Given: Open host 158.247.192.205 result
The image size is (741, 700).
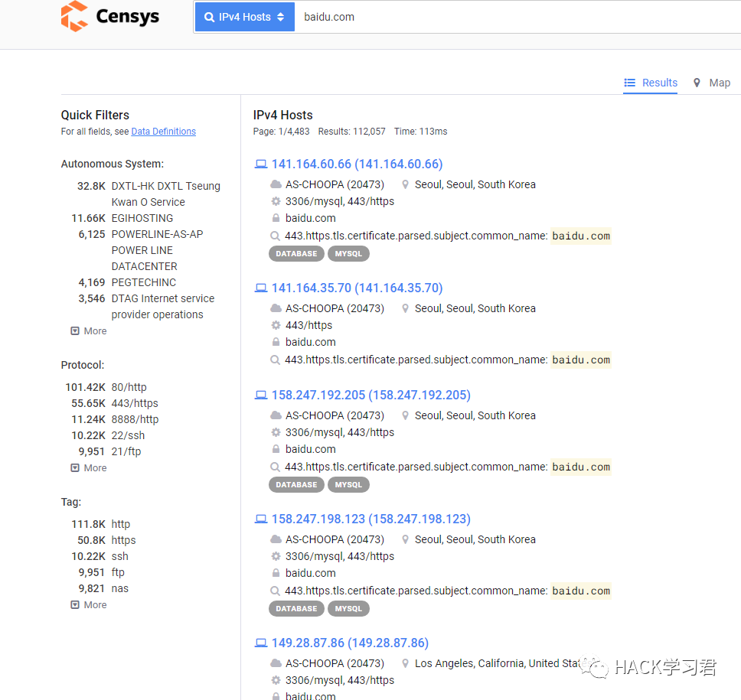Looking at the screenshot, I should (x=371, y=395).
